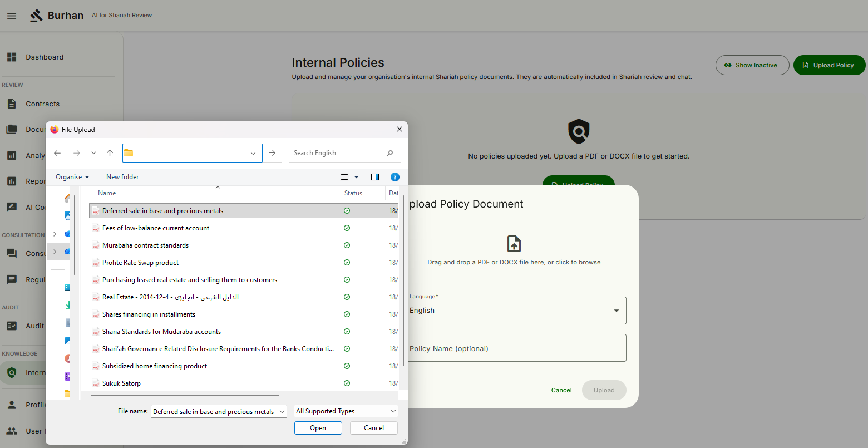Select file Murabaha contract standards
Viewport: 868px width, 448px height.
click(243, 245)
